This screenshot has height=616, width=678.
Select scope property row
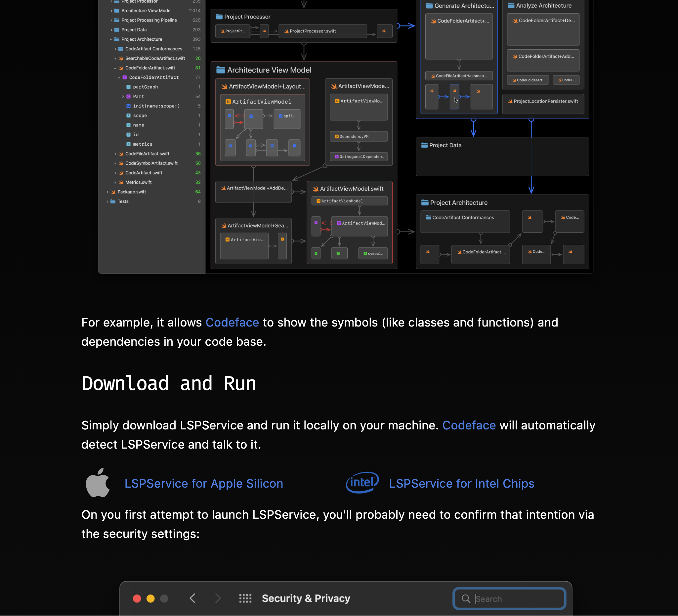pos(140,115)
